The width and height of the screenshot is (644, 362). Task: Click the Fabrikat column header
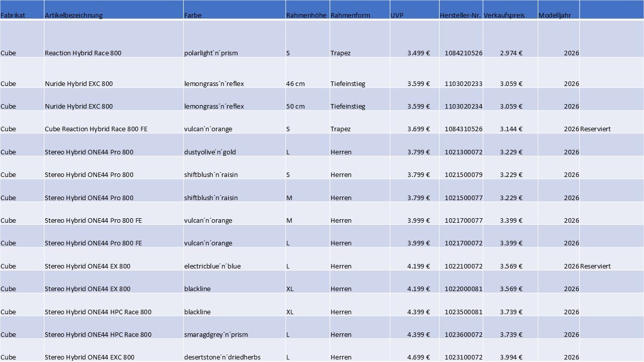13,15
